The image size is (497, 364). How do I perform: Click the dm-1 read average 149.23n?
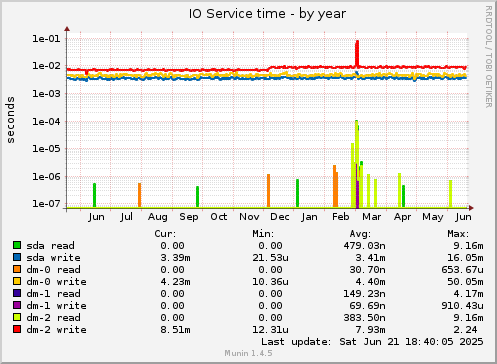(364, 294)
